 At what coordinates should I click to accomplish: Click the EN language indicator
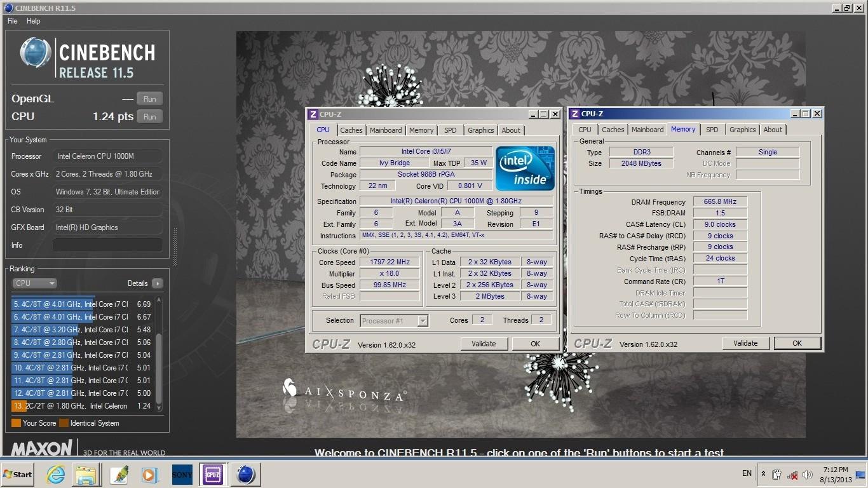pyautogui.click(x=747, y=473)
